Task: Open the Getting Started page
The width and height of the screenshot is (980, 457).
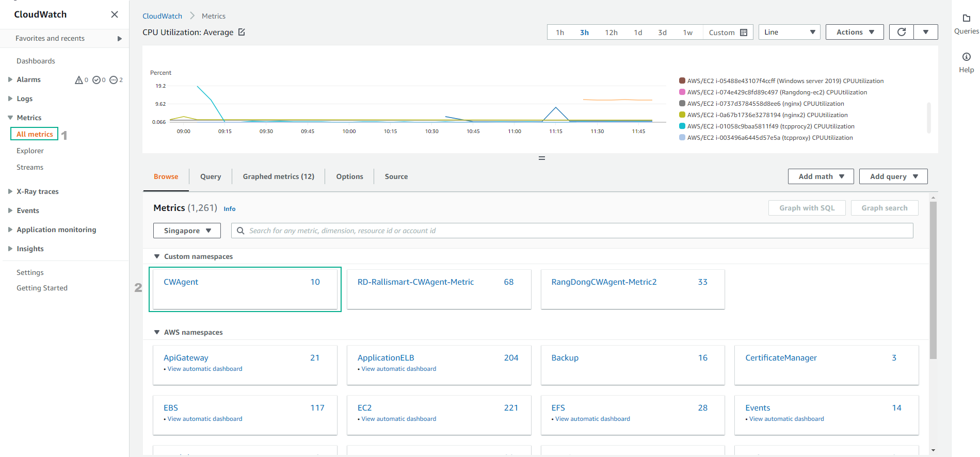Action: [42, 288]
